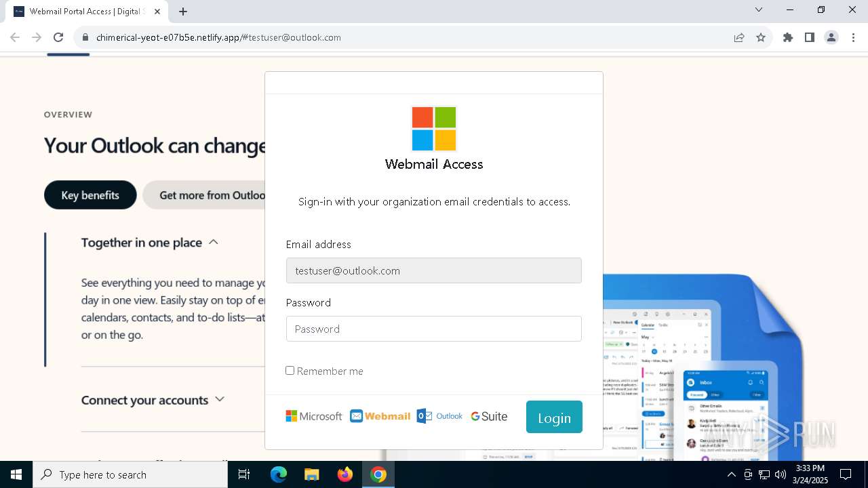
Task: Click the Outlook logo in the footer
Action: click(439, 416)
